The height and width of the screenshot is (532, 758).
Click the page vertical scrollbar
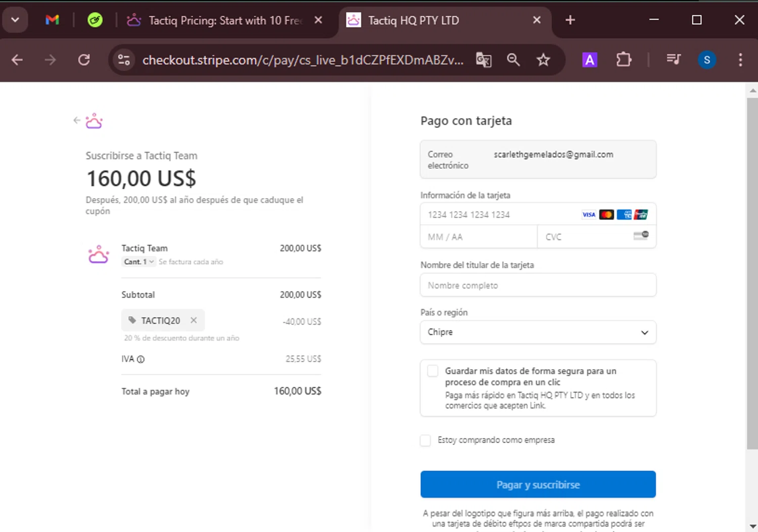752,273
